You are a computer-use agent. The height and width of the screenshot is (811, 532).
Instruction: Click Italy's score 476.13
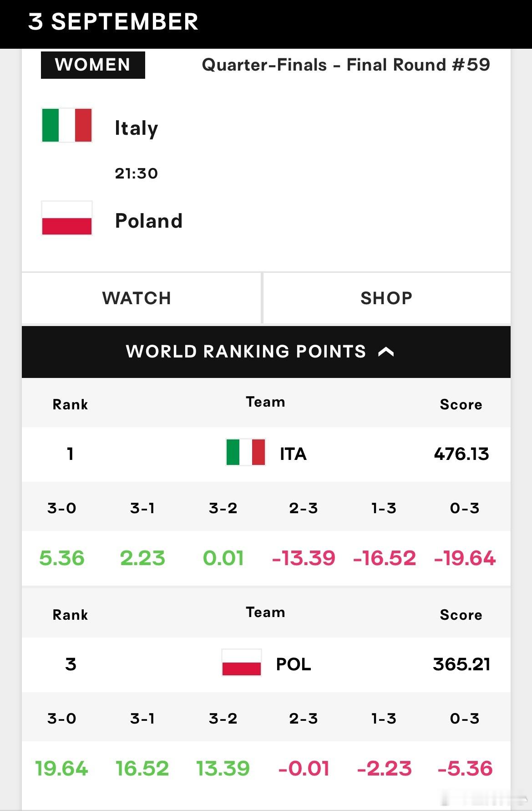461,454
